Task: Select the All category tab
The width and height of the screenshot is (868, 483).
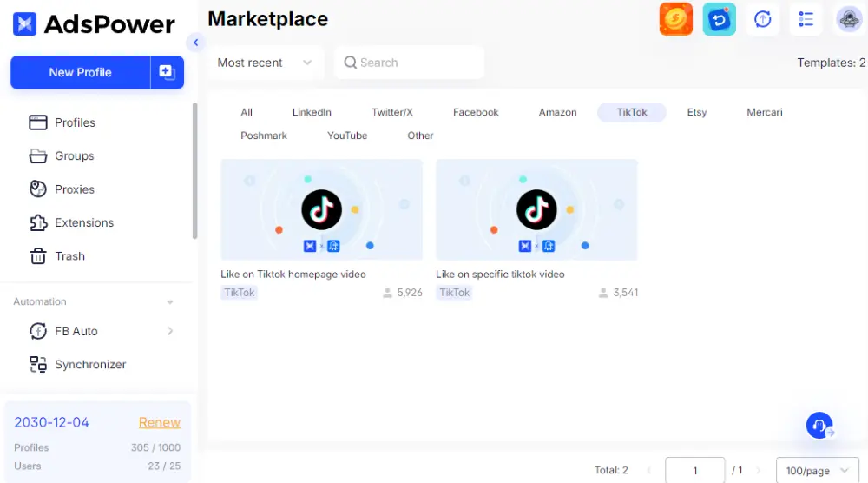Action: [247, 112]
